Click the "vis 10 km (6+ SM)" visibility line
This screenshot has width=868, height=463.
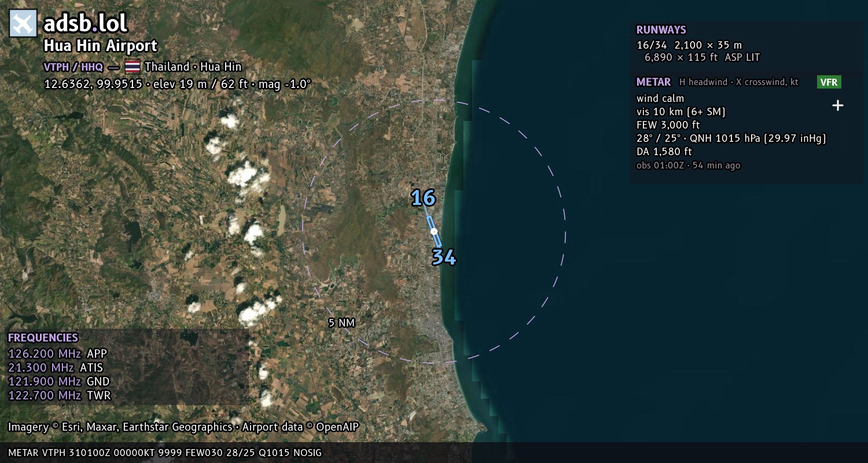click(681, 112)
